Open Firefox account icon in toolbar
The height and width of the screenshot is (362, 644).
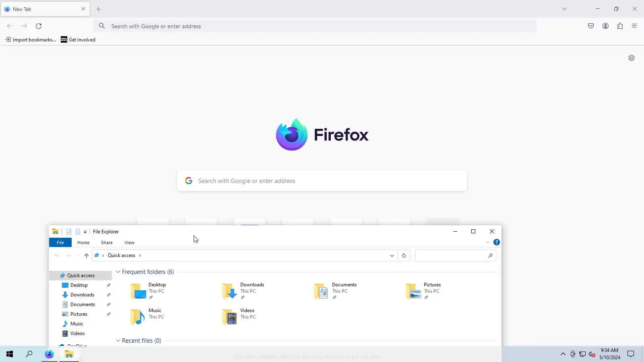point(605,26)
